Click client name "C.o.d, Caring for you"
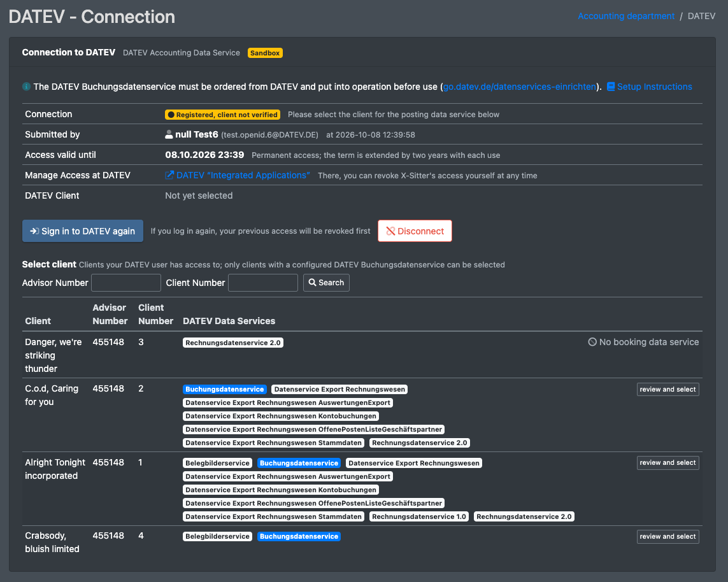Screen dimensions: 728x582 [x=52, y=395]
